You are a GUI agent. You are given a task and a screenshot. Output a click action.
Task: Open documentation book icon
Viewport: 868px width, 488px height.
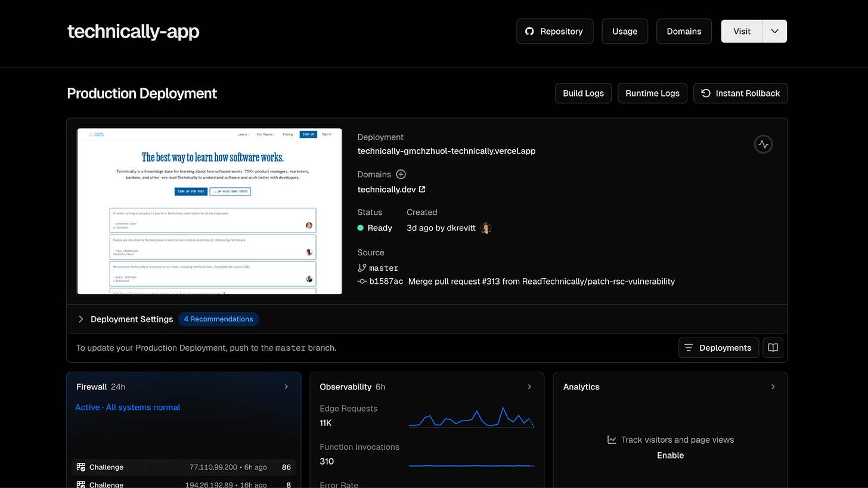pos(773,348)
